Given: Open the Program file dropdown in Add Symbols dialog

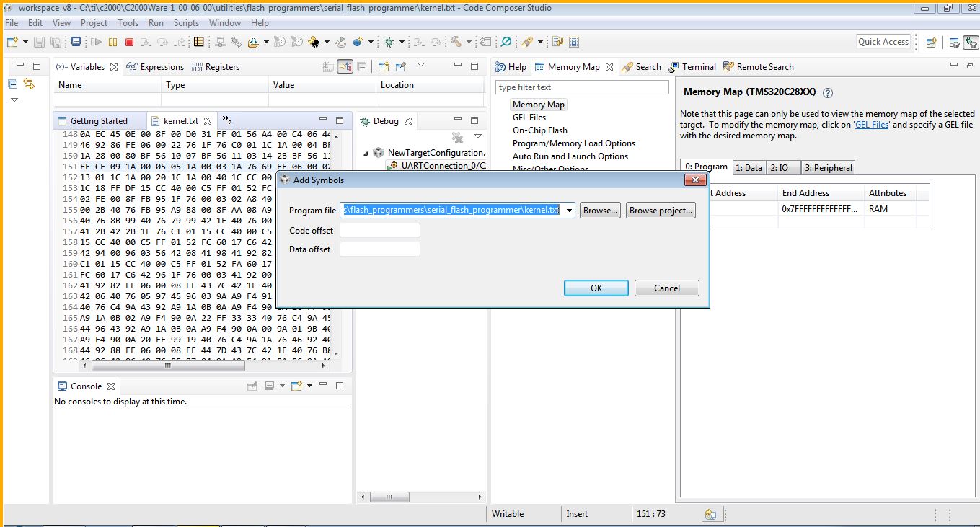Looking at the screenshot, I should pyautogui.click(x=569, y=211).
